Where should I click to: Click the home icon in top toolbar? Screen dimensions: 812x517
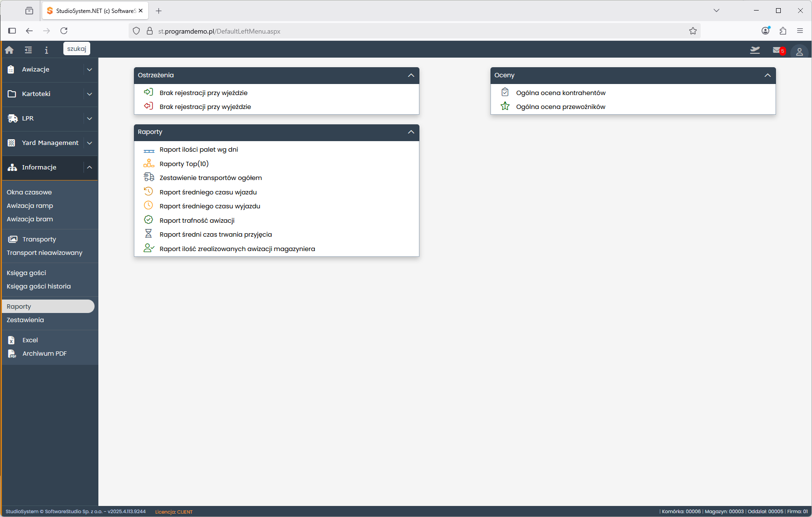click(x=9, y=50)
